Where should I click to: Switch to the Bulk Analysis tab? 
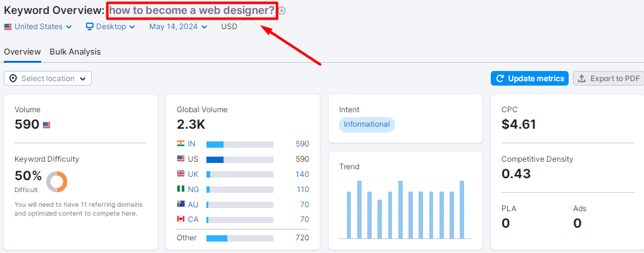click(75, 52)
